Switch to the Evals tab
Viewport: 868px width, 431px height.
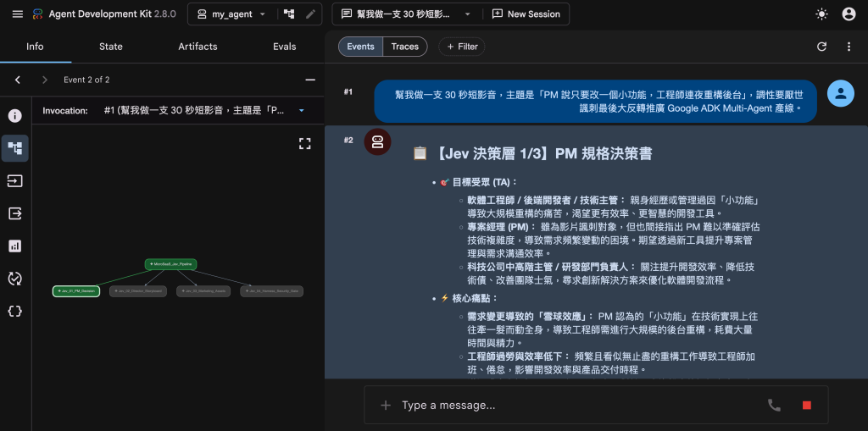click(x=285, y=47)
